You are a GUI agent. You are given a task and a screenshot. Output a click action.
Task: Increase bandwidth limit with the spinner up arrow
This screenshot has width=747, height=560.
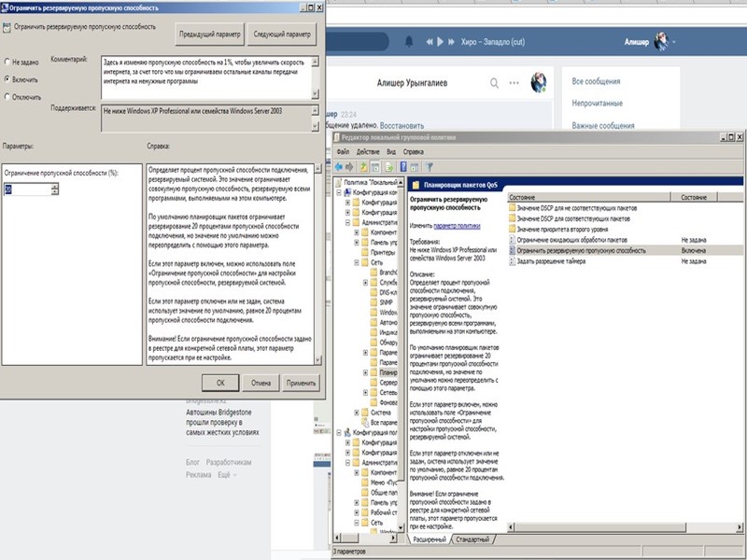click(55, 186)
